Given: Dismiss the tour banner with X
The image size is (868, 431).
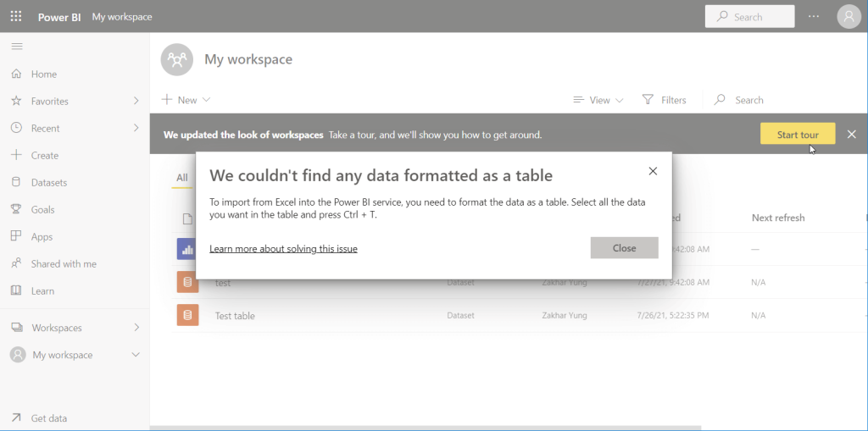Looking at the screenshot, I should [x=851, y=134].
